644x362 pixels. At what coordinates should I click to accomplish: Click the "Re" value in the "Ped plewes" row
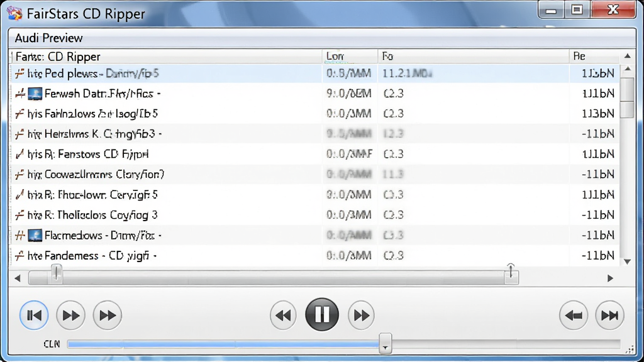tap(597, 74)
